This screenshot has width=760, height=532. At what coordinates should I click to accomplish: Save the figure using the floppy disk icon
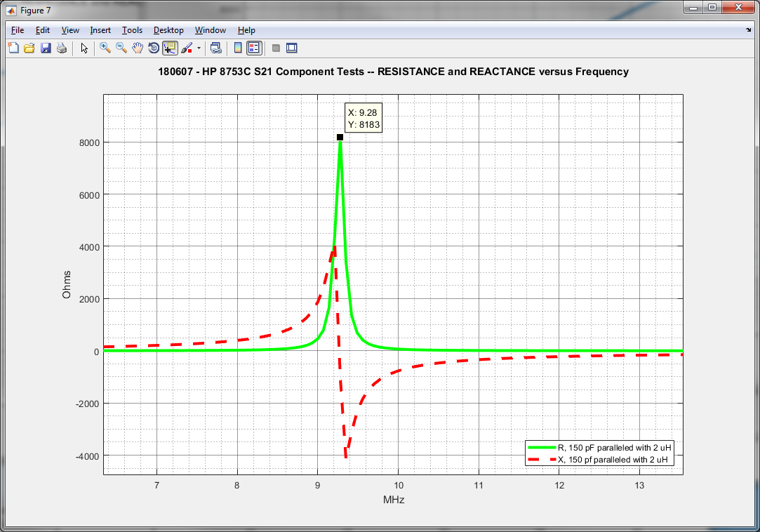pos(46,48)
